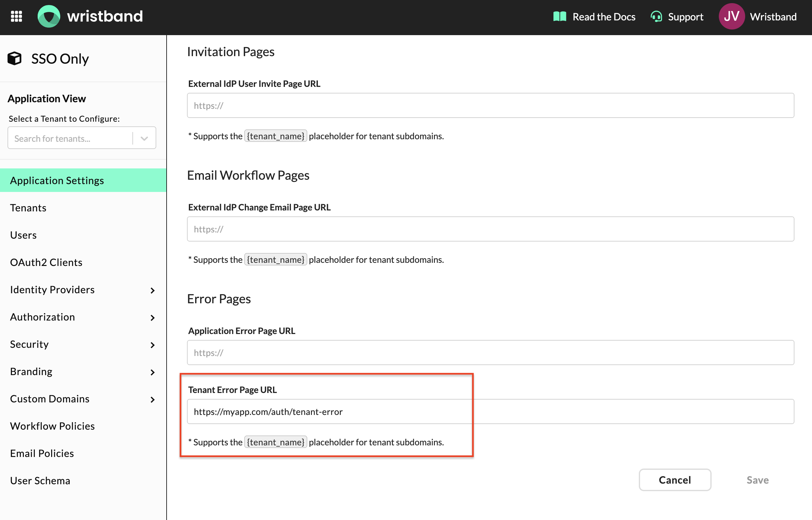Expand the Authorization menu chevron
The width and height of the screenshot is (812, 520).
152,318
